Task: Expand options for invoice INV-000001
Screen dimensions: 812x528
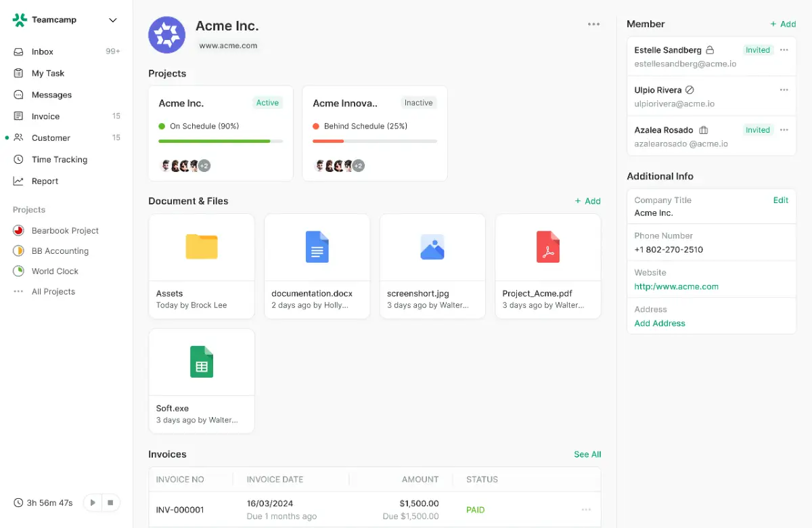Action: click(x=586, y=510)
